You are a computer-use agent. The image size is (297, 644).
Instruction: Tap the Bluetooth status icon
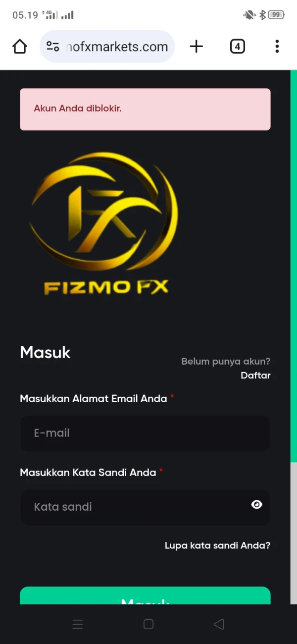262,15
